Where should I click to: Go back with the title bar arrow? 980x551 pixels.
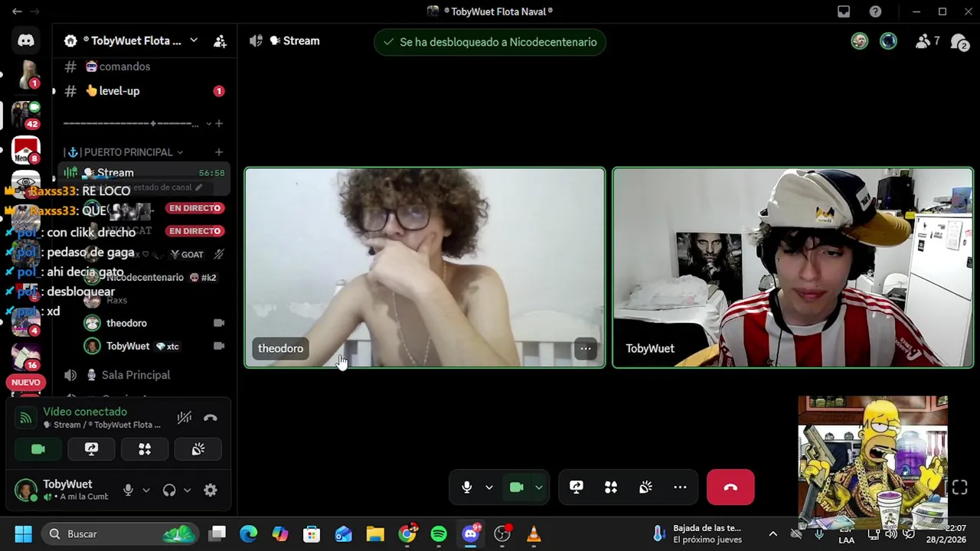pos(17,11)
